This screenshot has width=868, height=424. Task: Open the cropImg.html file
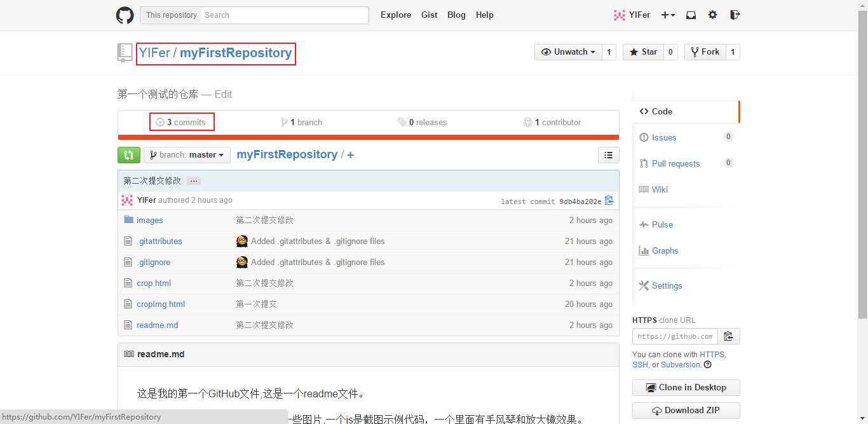[161, 304]
